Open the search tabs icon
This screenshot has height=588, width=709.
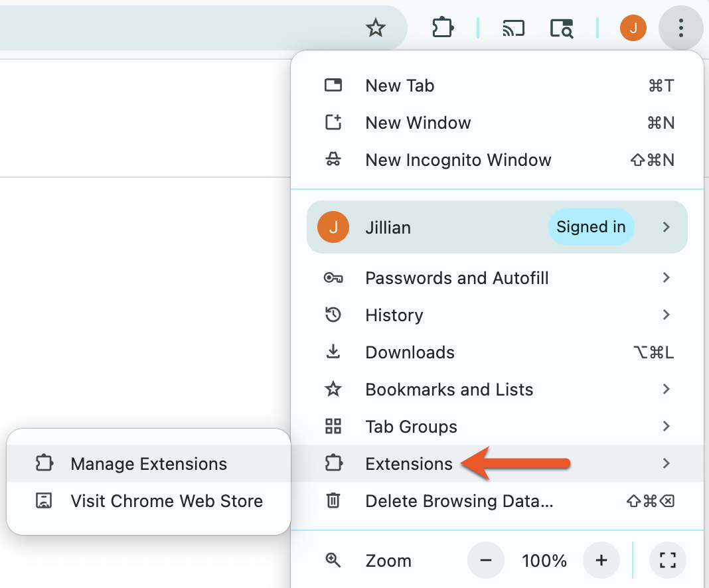tap(562, 28)
